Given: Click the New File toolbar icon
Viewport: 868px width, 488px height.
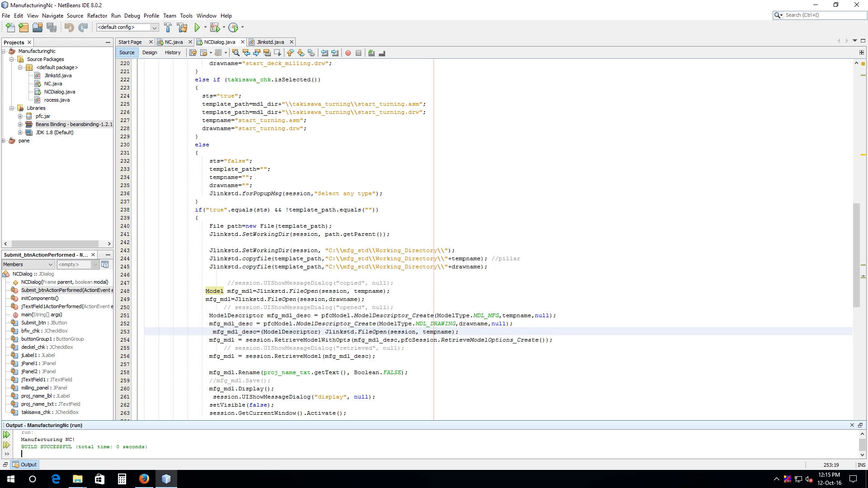Looking at the screenshot, I should point(10,28).
